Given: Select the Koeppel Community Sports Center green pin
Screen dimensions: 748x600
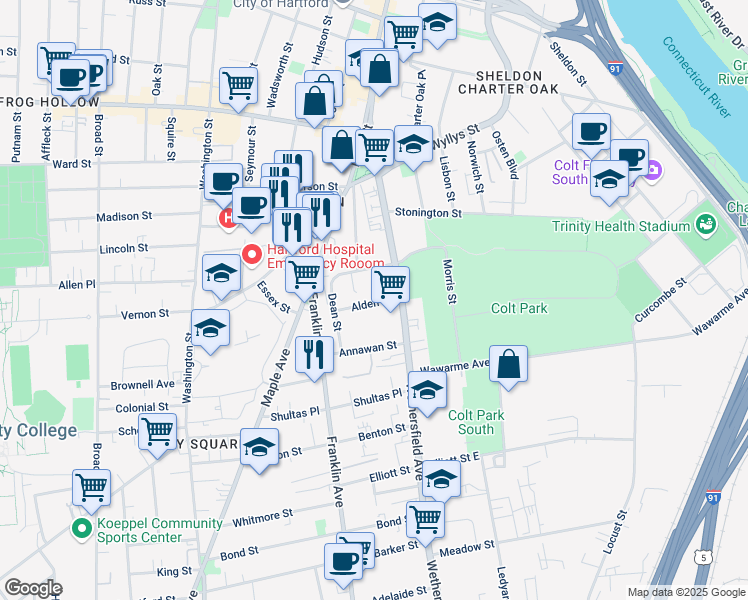Looking at the screenshot, I should click(x=82, y=529).
